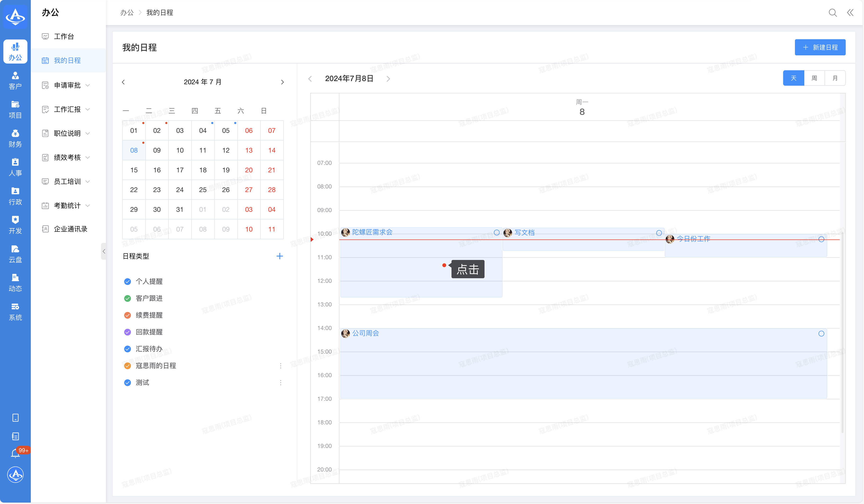Uncheck the 客户跟进 schedule type
The width and height of the screenshot is (864, 504).
(128, 298)
